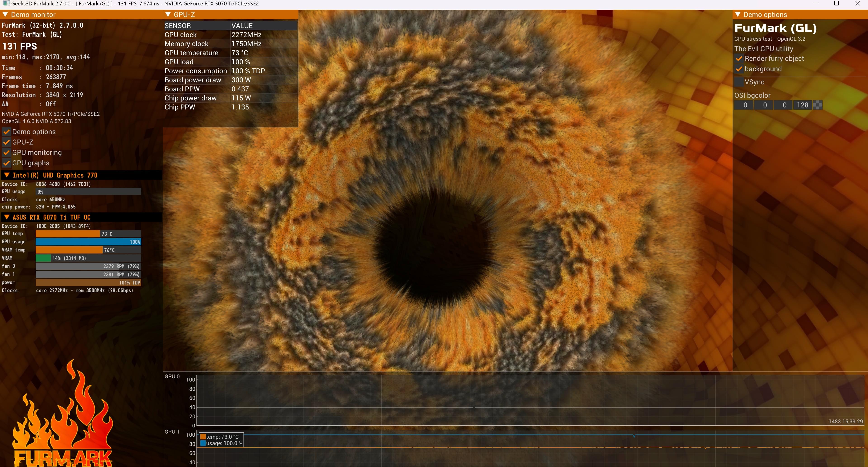
Task: Click the OSI bgcolor alpha field 128
Action: point(803,105)
